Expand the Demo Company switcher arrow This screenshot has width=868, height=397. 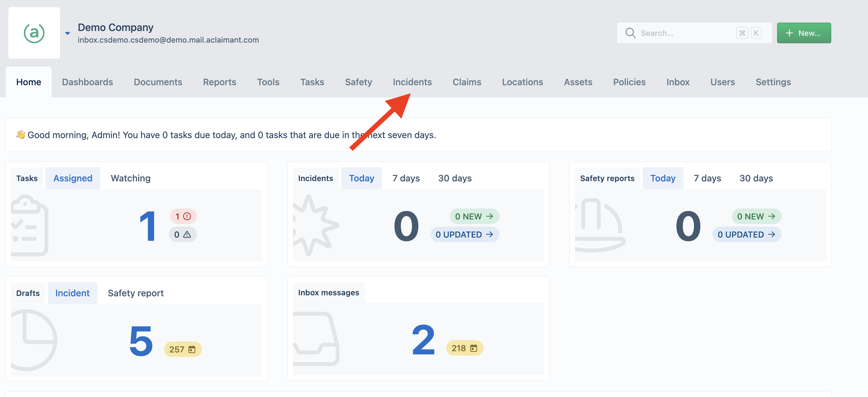pyautogui.click(x=67, y=33)
